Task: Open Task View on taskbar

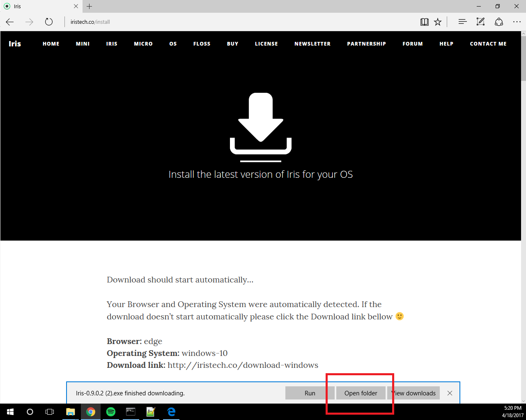Action: coord(50,412)
